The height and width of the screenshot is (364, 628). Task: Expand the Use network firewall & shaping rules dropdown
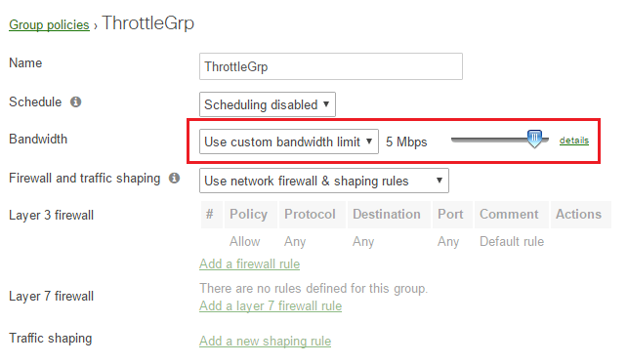click(x=324, y=181)
